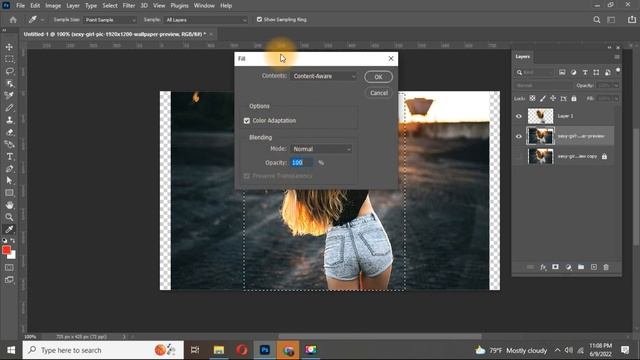The height and width of the screenshot is (360, 640).
Task: Click the Quick Mask mode icon
Action: point(9,268)
